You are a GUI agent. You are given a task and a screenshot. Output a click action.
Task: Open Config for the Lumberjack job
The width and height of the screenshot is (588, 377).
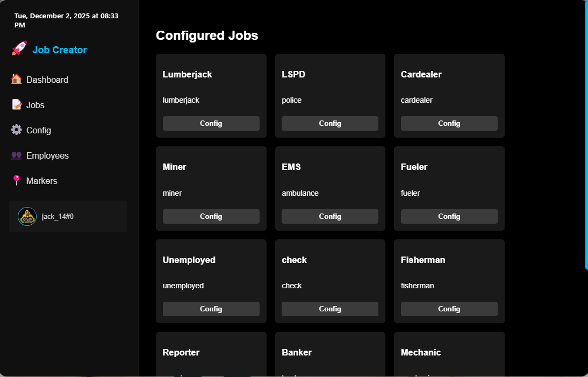(x=211, y=123)
